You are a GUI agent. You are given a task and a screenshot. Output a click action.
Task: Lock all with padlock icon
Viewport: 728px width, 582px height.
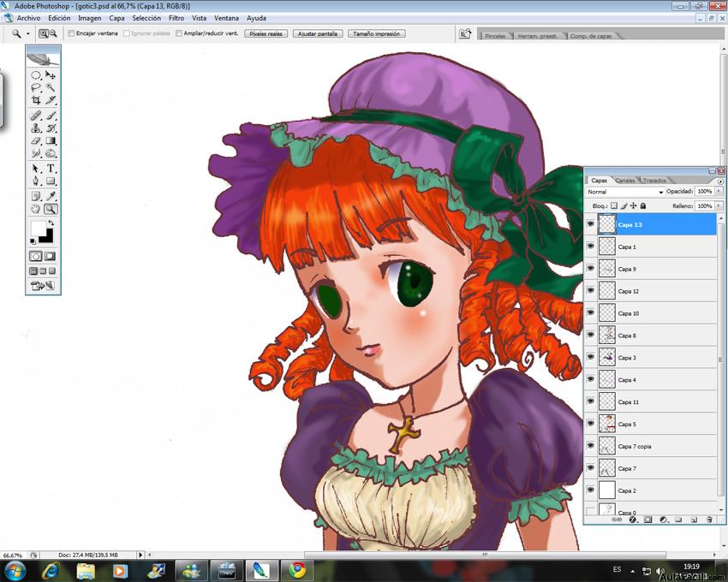[x=643, y=205]
